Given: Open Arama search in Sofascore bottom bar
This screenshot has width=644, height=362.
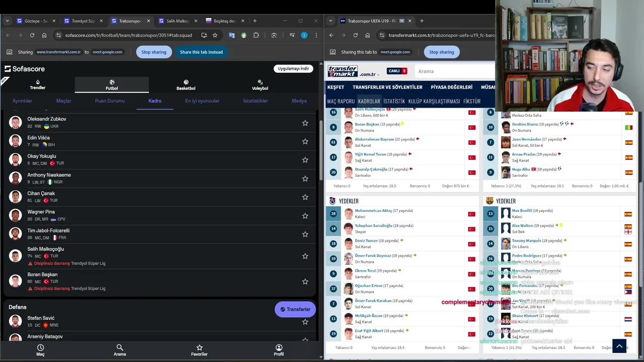Looking at the screenshot, I should click(120, 350).
